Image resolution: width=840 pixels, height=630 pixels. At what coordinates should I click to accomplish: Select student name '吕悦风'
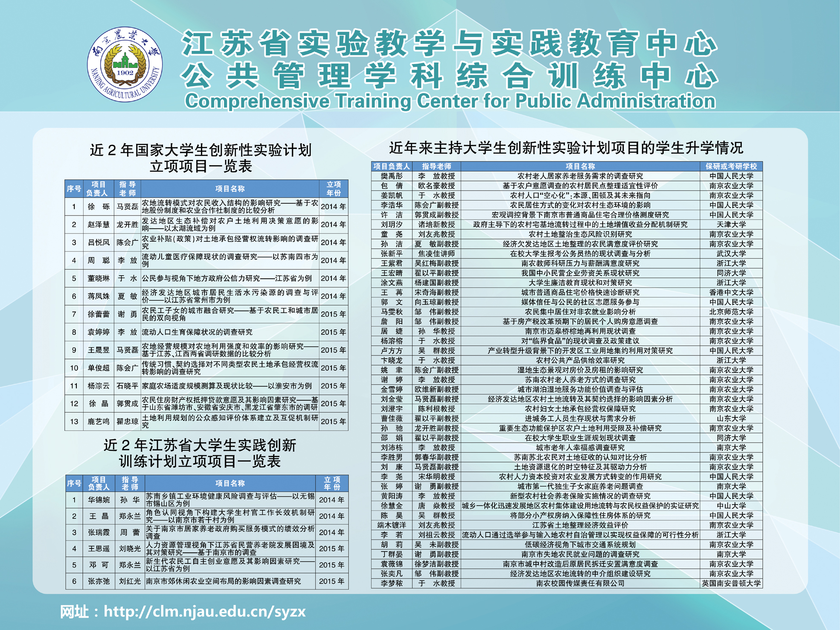pos(99,242)
